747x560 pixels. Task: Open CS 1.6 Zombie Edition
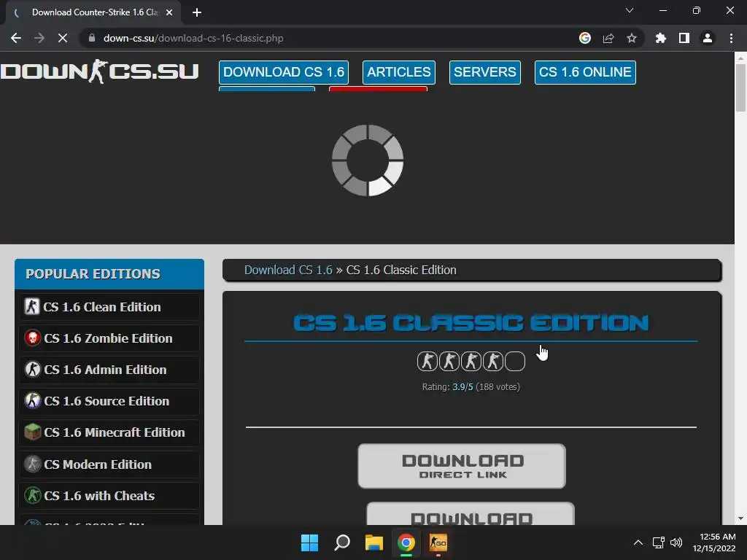(x=109, y=338)
